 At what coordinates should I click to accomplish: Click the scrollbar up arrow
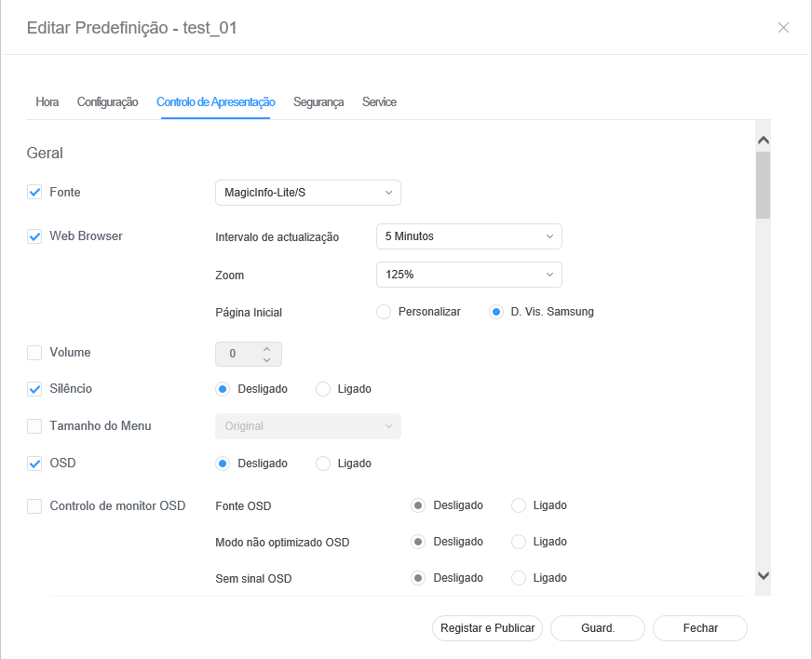pos(764,140)
